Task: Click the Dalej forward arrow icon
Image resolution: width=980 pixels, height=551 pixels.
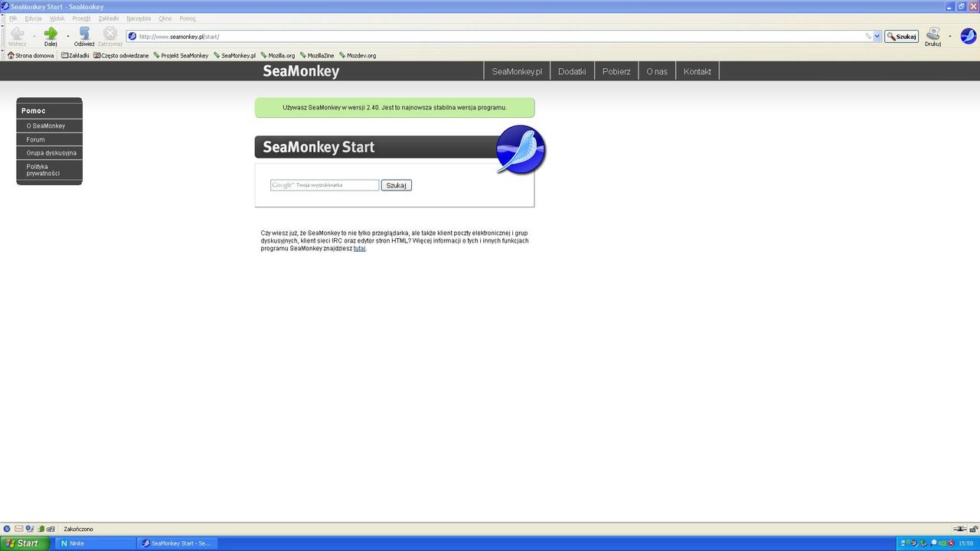Action: [51, 34]
